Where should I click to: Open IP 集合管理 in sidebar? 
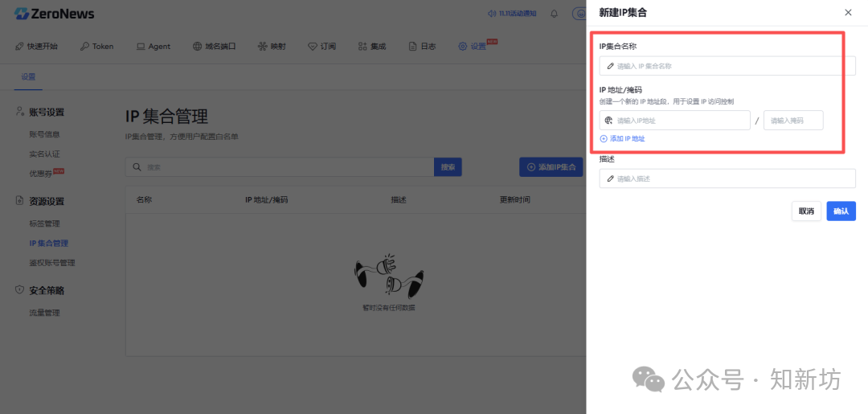(49, 243)
